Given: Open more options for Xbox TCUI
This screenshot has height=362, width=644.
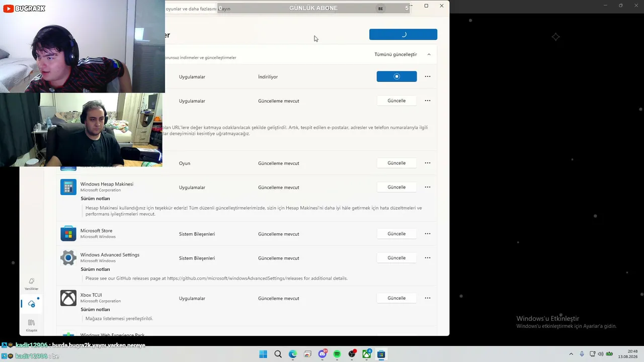Looking at the screenshot, I should click(x=428, y=298).
